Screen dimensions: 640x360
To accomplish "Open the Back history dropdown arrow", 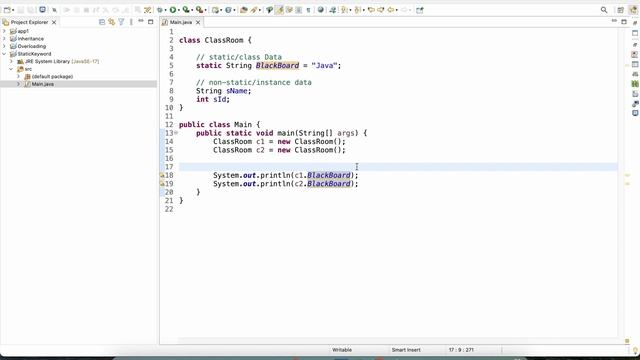I will [397, 10].
